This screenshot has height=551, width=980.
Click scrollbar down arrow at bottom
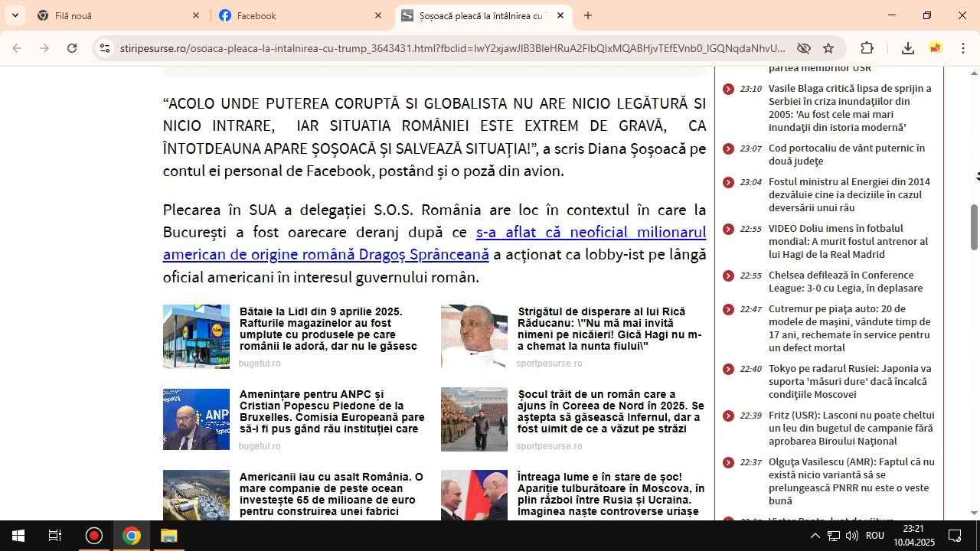tap(974, 513)
